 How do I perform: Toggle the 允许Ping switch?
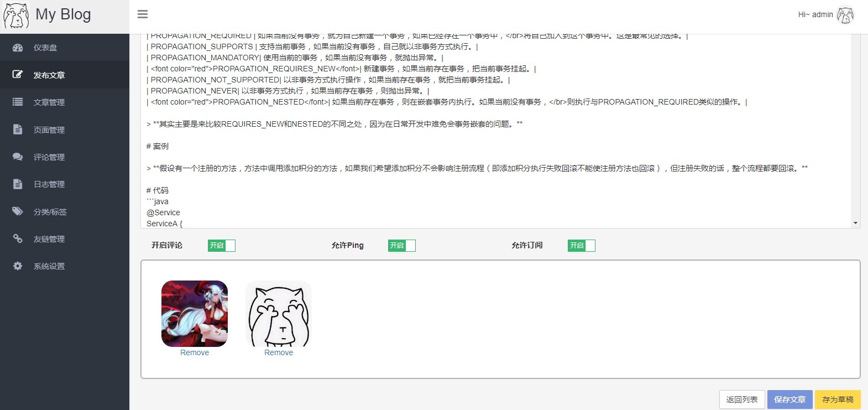[402, 246]
